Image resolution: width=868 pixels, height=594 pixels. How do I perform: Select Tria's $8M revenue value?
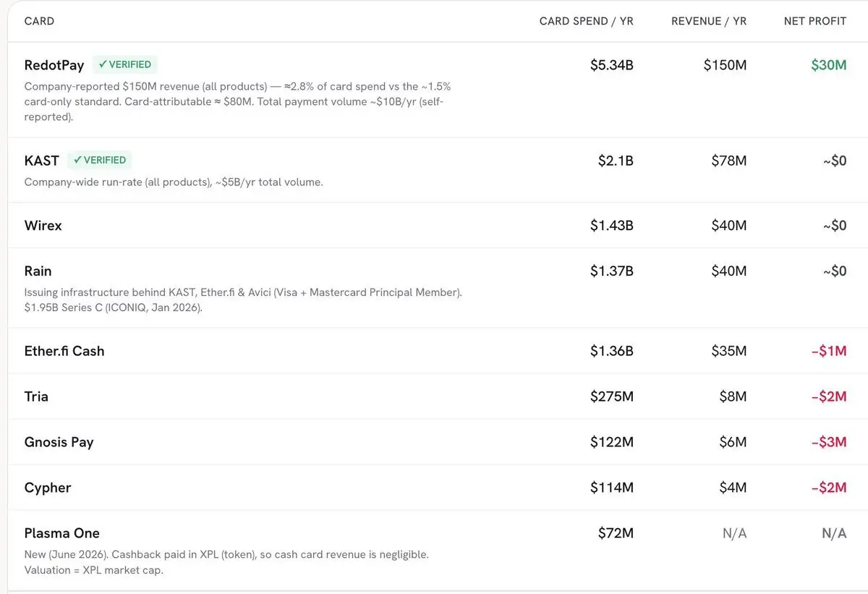click(733, 396)
